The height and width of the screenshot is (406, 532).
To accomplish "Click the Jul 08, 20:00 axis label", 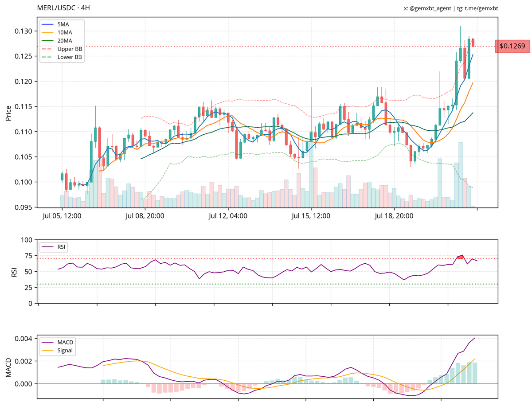I will pyautogui.click(x=145, y=216).
